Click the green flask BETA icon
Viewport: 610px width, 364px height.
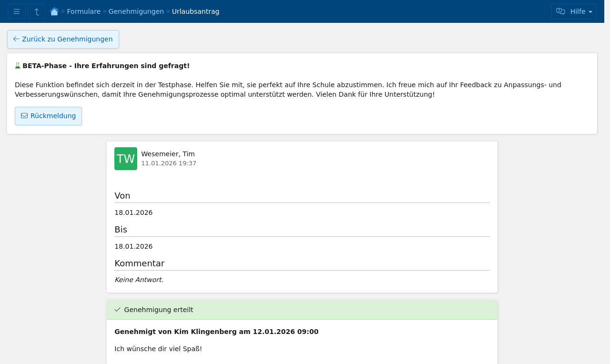tap(18, 66)
